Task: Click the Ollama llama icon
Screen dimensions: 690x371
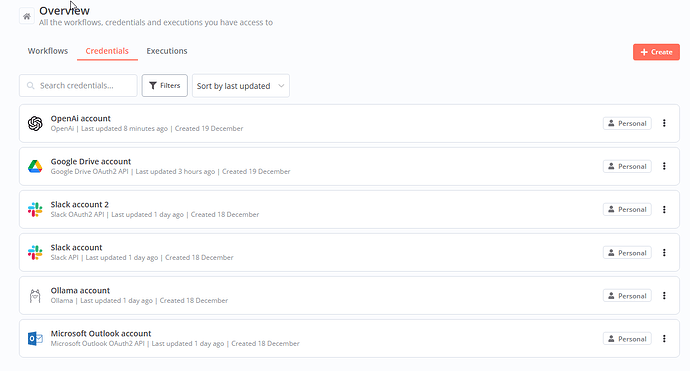Action: point(35,296)
